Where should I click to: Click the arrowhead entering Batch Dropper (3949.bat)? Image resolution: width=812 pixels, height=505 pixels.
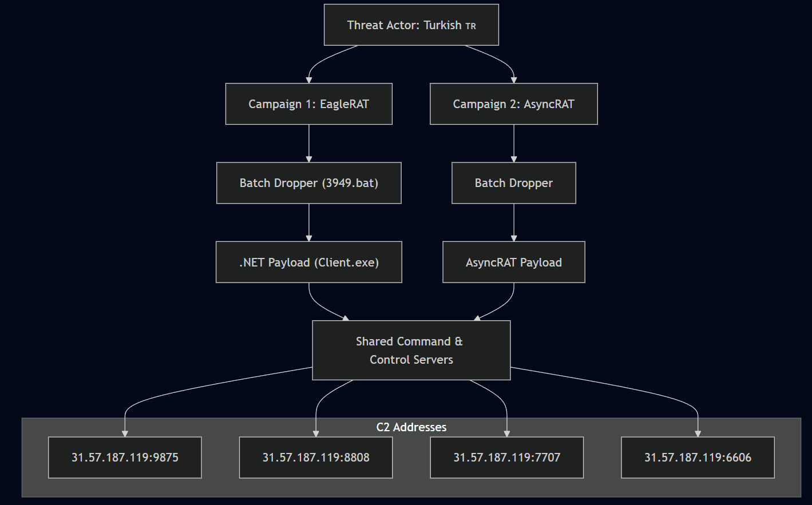point(309,158)
